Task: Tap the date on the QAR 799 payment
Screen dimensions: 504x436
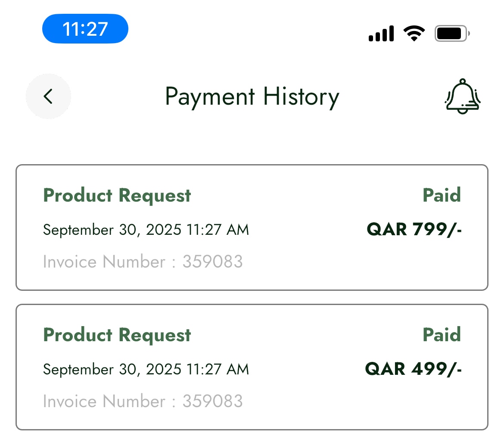Action: [146, 230]
